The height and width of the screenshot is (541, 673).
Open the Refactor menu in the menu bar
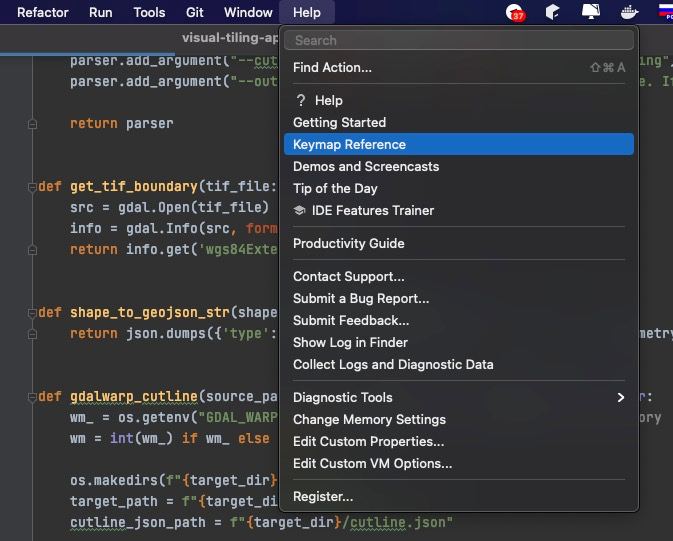43,12
